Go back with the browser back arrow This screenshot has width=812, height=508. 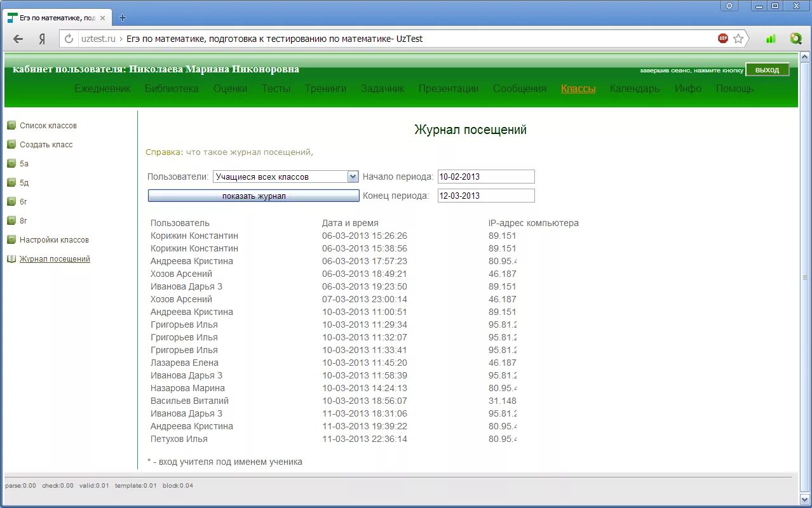pyautogui.click(x=18, y=39)
